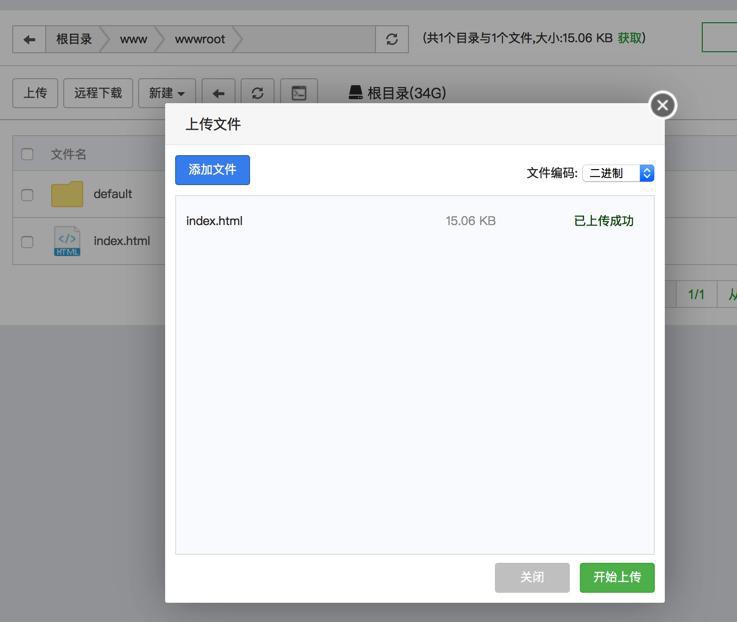Click the toolbar back arrow button
The width and height of the screenshot is (737, 622).
(218, 93)
